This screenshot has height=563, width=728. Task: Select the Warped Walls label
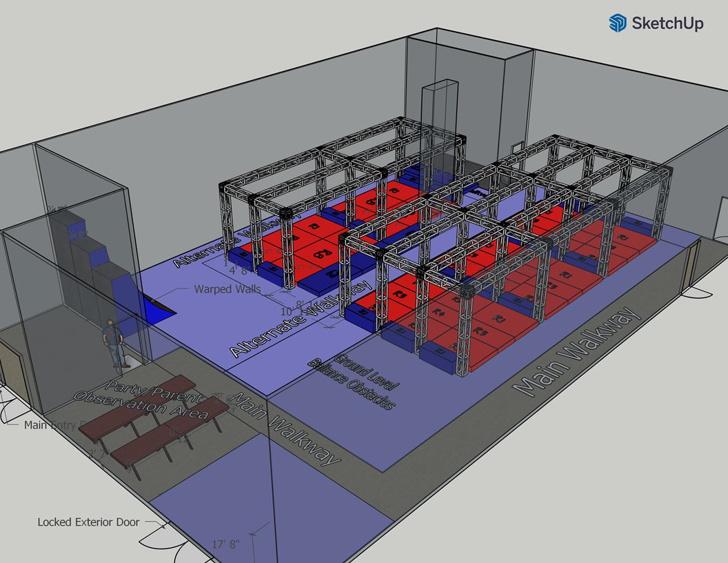pyautogui.click(x=227, y=289)
